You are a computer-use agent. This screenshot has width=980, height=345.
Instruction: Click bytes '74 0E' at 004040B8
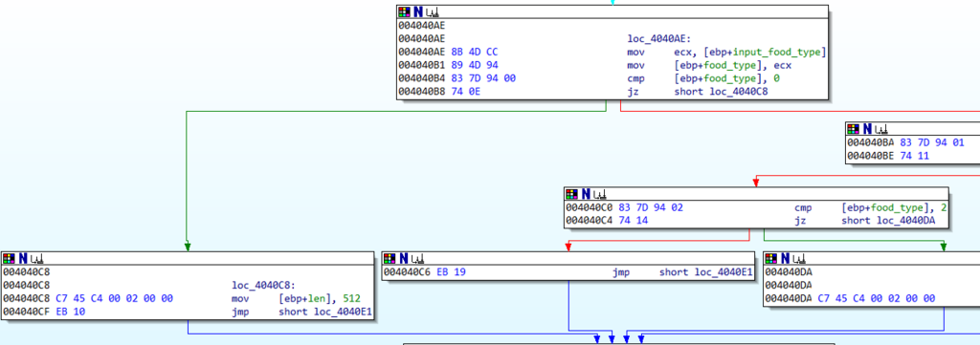click(x=466, y=92)
